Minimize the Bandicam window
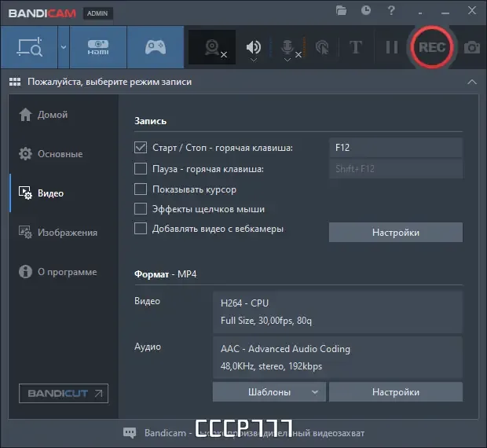The height and width of the screenshot is (448, 487). [x=445, y=13]
